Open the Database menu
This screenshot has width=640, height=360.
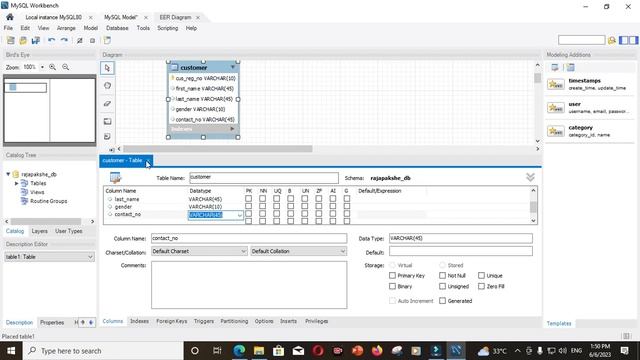(117, 28)
